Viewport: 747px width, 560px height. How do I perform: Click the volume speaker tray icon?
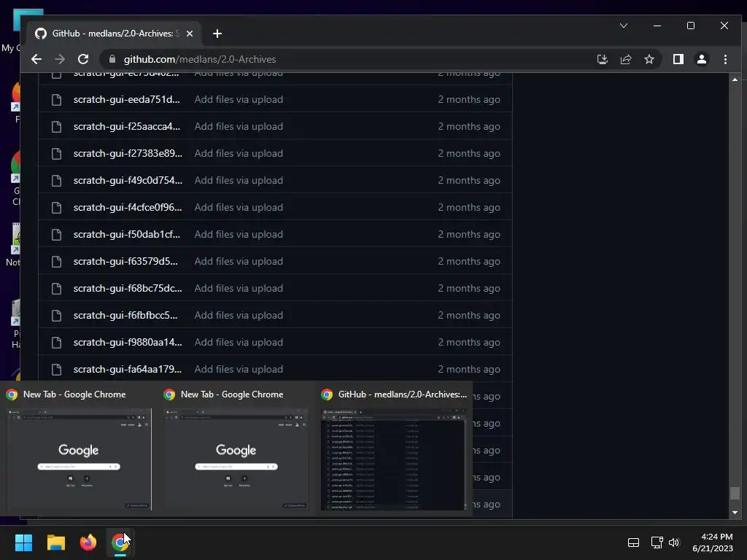673,542
